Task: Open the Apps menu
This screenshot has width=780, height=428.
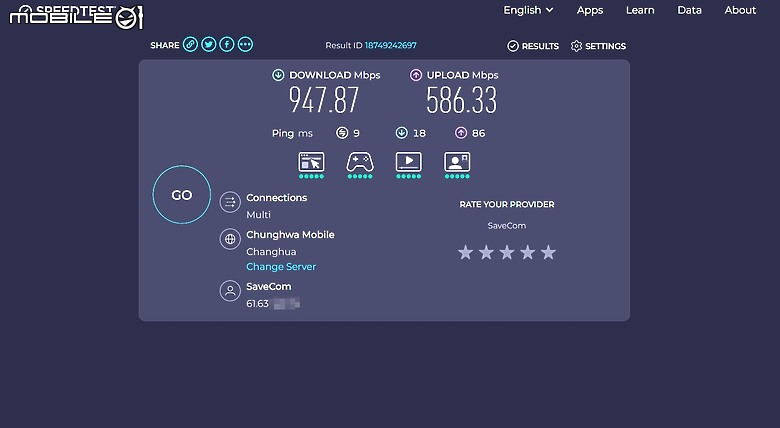Action: (x=590, y=10)
